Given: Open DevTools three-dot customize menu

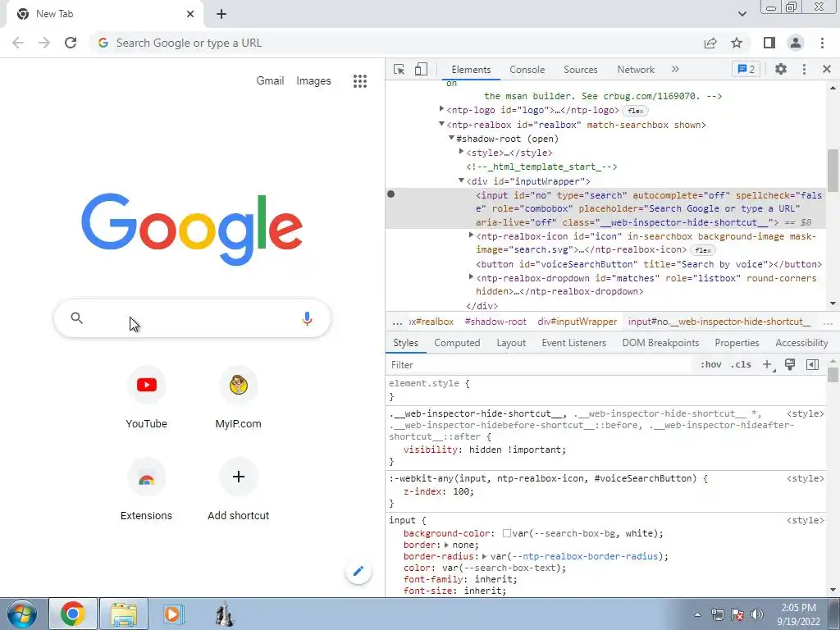Looking at the screenshot, I should click(x=804, y=69).
